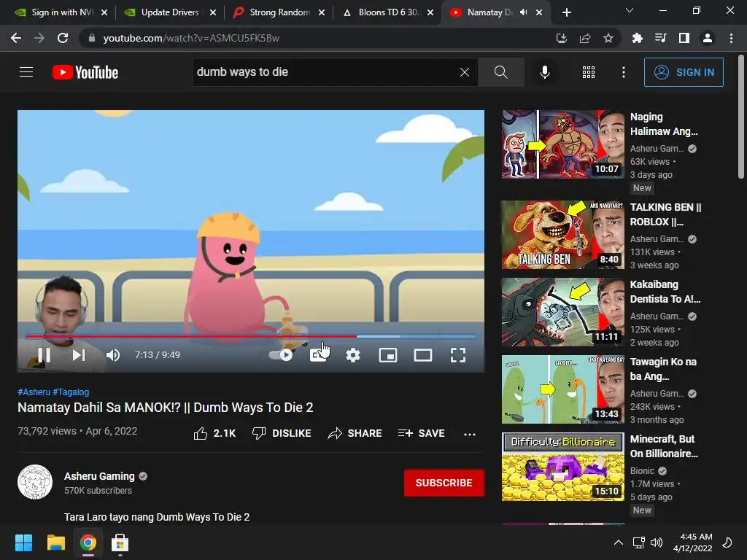Like the video (2.1K)
747x560 pixels.
point(215,433)
